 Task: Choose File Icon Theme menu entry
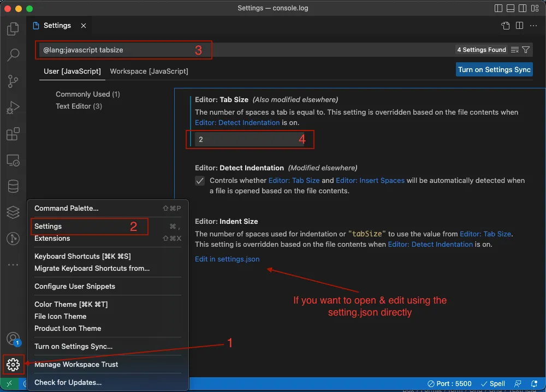click(x=108, y=317)
